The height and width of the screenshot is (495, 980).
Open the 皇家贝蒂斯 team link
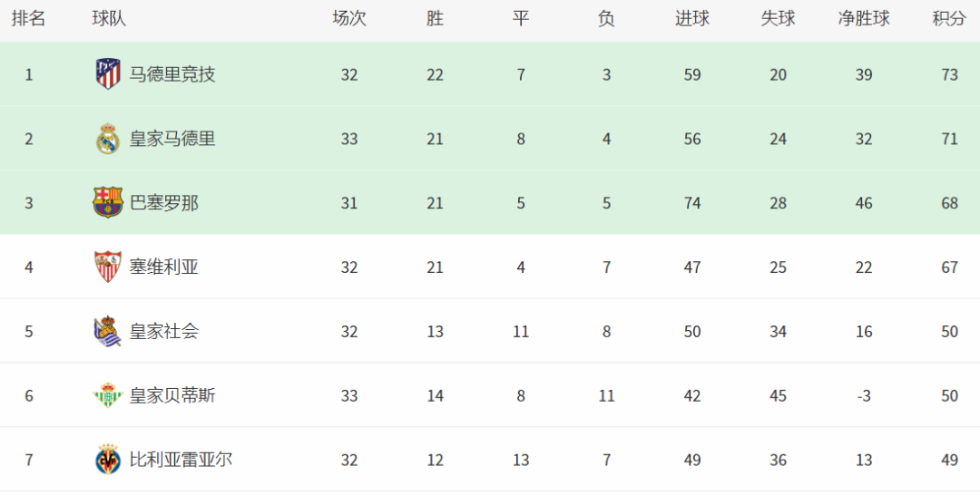click(x=172, y=396)
